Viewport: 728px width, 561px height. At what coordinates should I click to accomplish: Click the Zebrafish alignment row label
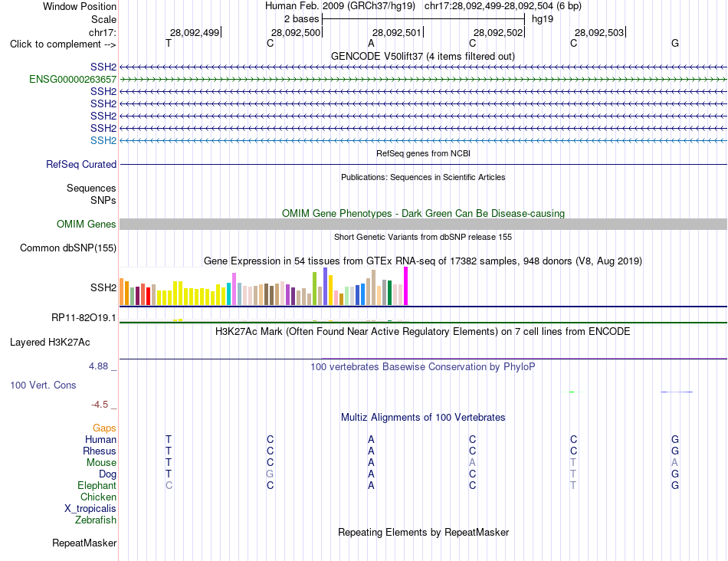point(96,520)
